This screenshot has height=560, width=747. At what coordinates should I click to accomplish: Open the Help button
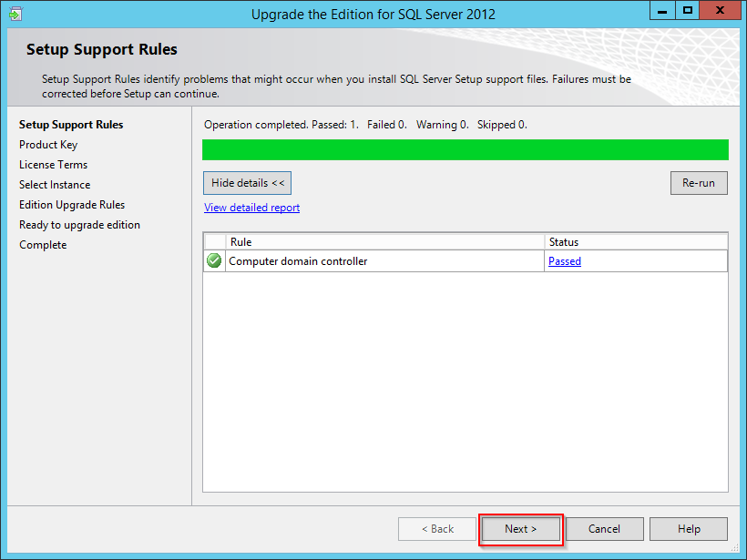[x=689, y=529]
